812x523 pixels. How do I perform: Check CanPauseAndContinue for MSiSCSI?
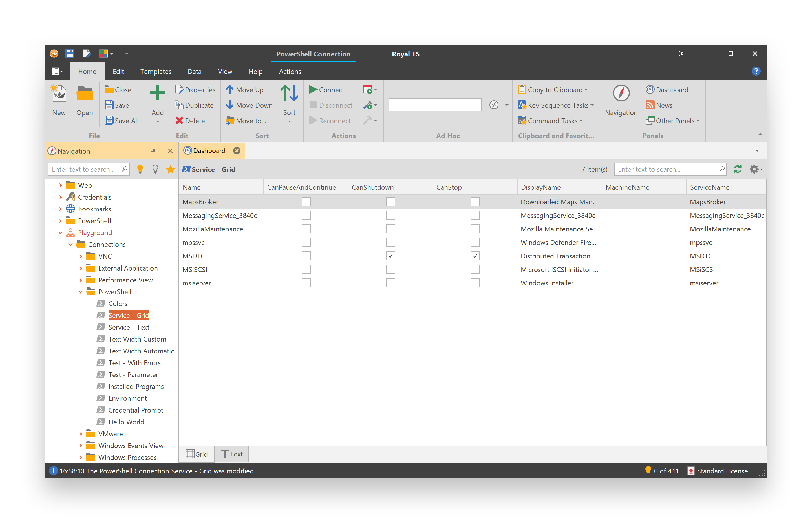click(306, 269)
